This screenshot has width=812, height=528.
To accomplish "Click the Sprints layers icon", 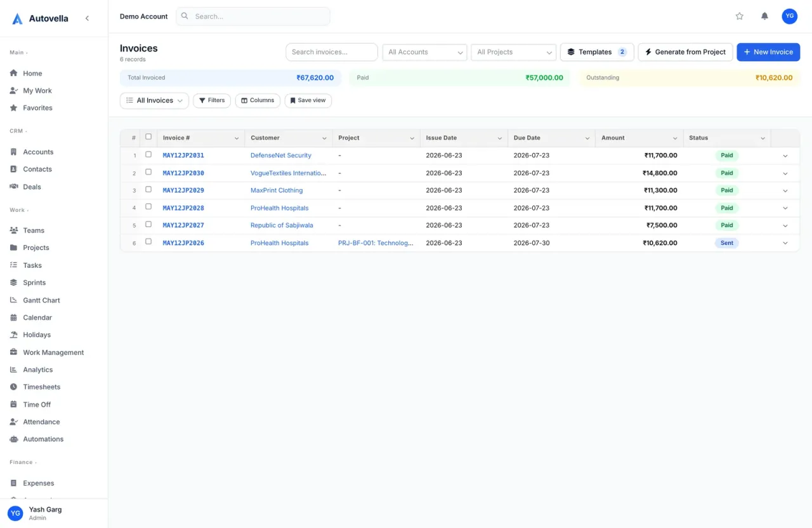I will (x=14, y=282).
